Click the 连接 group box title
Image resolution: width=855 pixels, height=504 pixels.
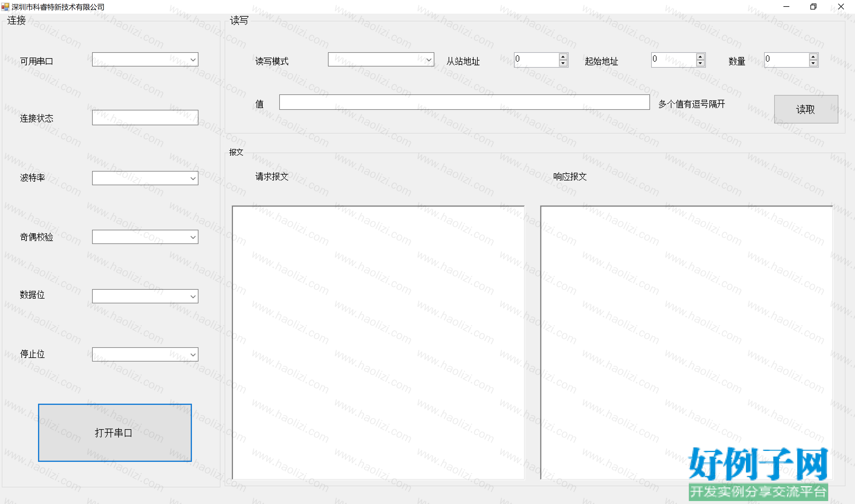click(16, 20)
